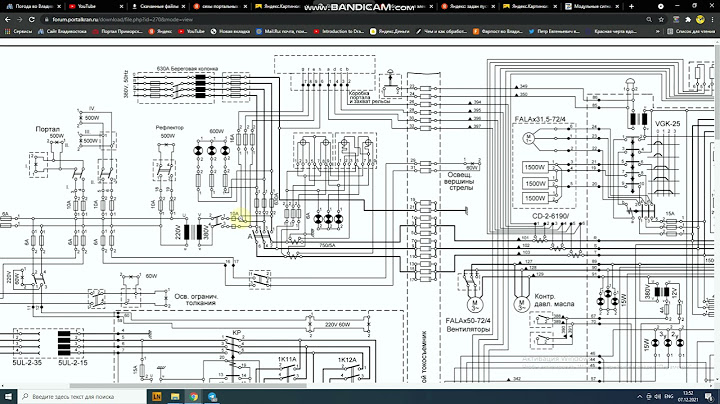The width and height of the screenshot is (720, 404).
Task: Click the 630A Береговая колонка label
Action: (187, 68)
